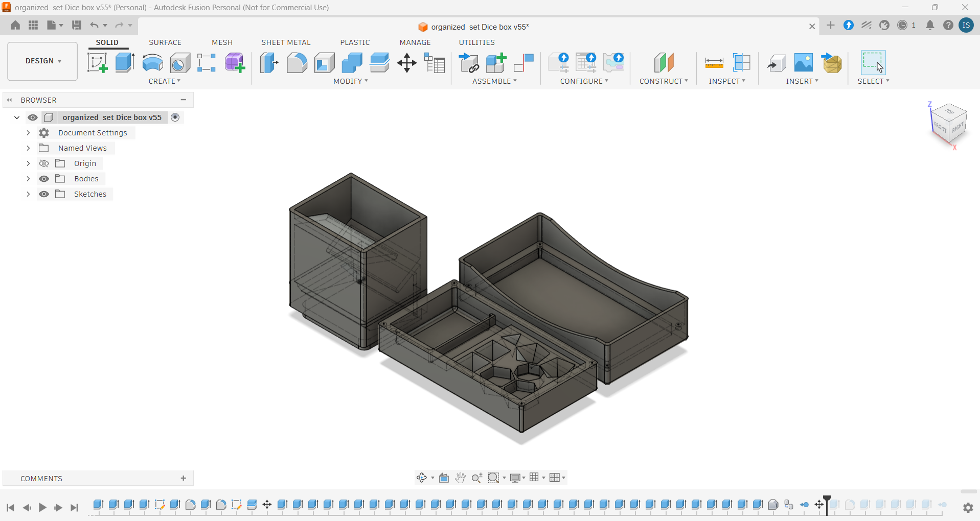Select the Fillet tool in Modify
This screenshot has width=980, height=521.
(x=297, y=63)
